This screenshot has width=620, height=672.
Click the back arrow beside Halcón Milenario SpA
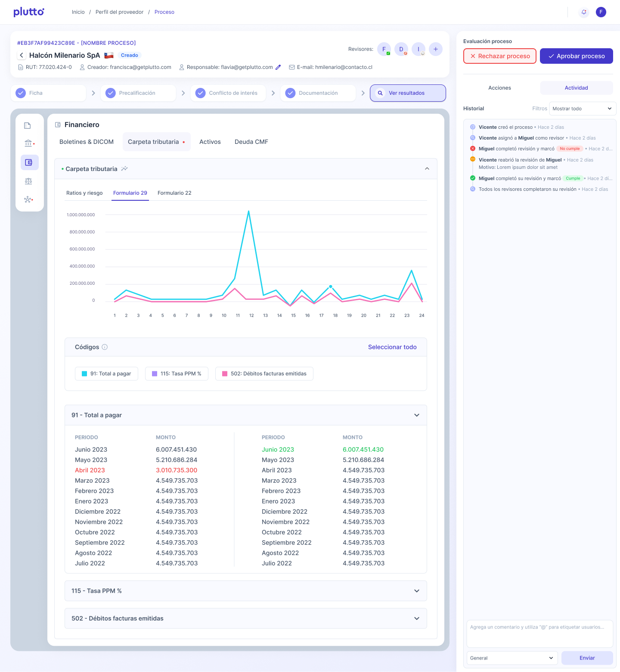[22, 56]
